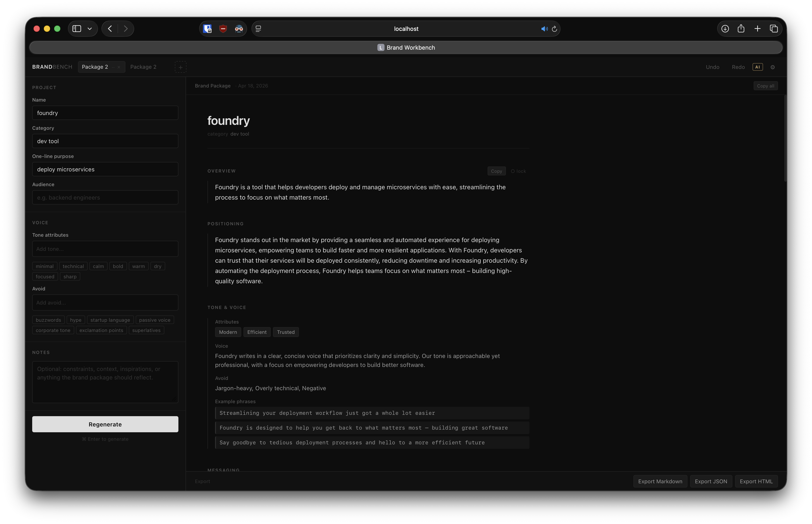Screen dimensions: 812x524
Task: Add the minimal tone chip
Action: point(45,266)
